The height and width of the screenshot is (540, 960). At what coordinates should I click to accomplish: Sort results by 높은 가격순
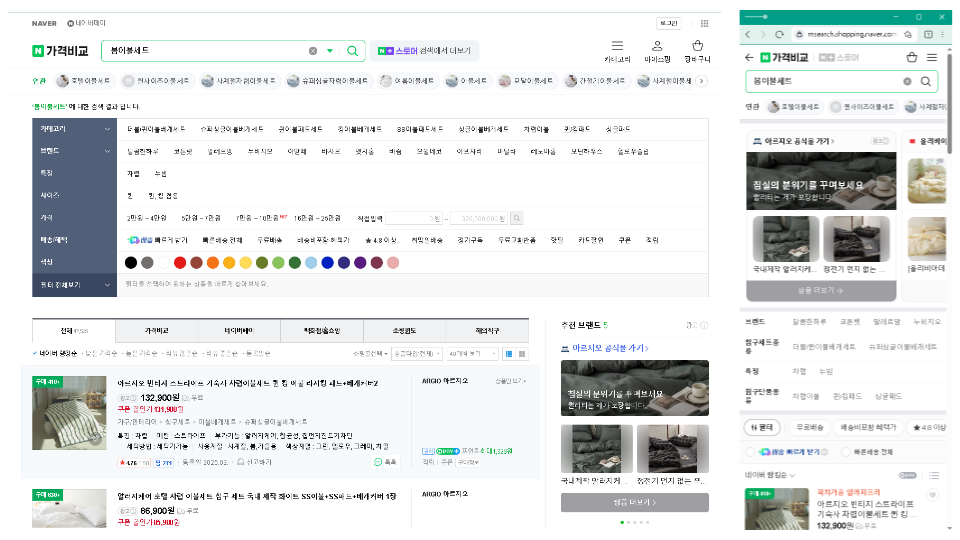pyautogui.click(x=141, y=353)
